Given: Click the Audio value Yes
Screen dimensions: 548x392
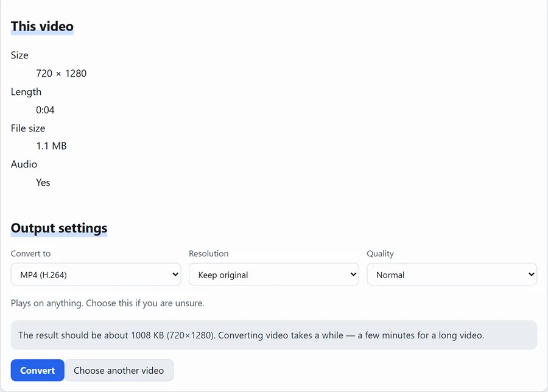Looking at the screenshot, I should tap(43, 183).
